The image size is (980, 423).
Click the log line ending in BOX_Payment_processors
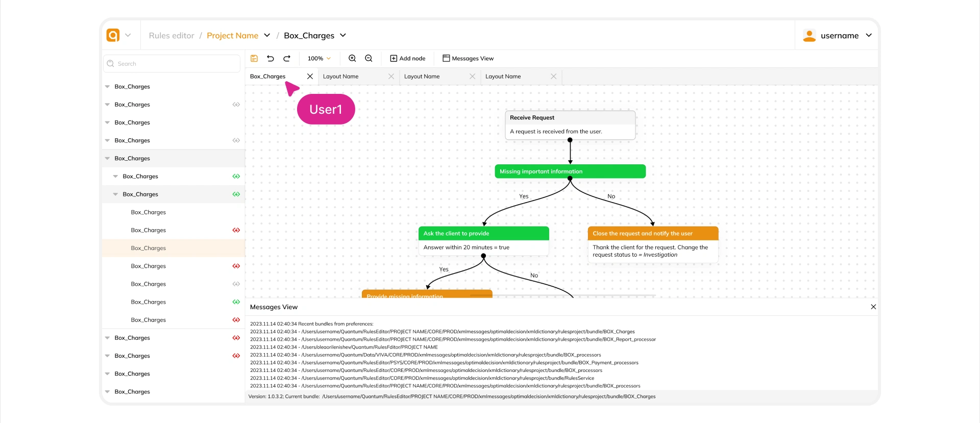coord(444,363)
